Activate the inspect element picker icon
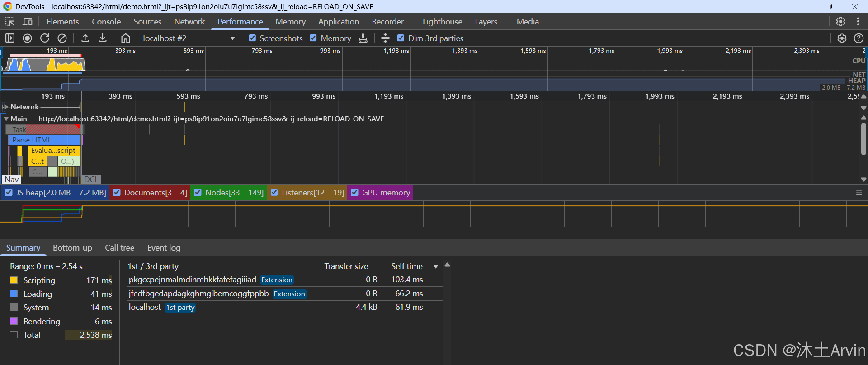 point(10,22)
